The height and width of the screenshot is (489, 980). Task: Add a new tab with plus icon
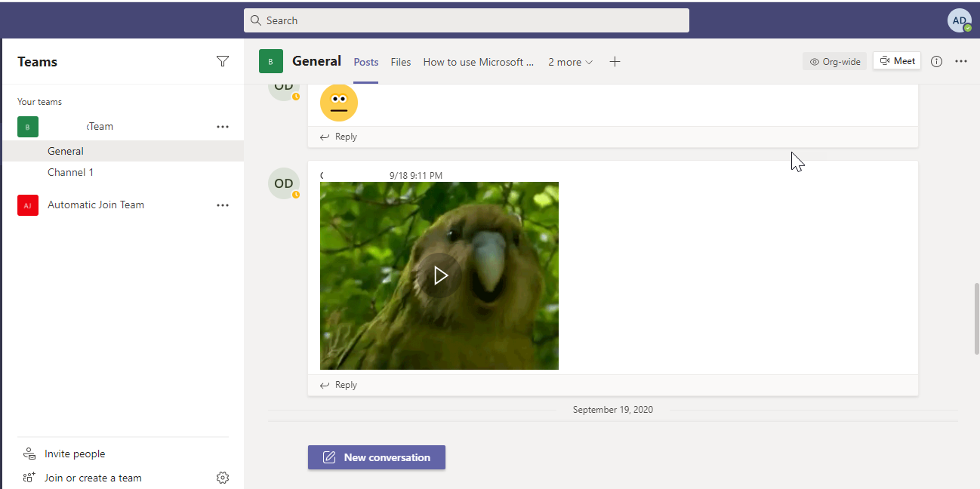[615, 62]
